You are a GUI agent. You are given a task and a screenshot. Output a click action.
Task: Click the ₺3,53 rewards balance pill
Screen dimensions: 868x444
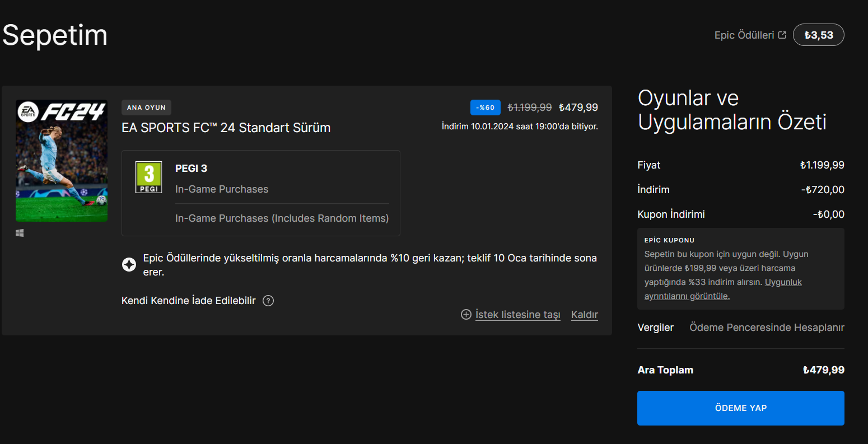818,35
